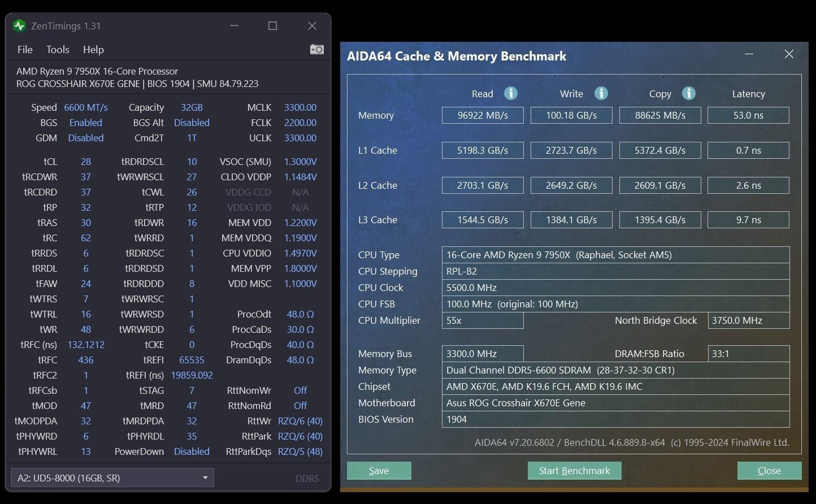
Task: Click Capacity value 32GB
Action: [x=192, y=107]
